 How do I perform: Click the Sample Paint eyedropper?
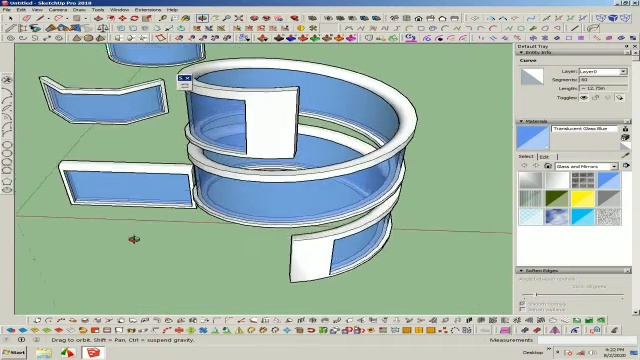click(x=626, y=156)
